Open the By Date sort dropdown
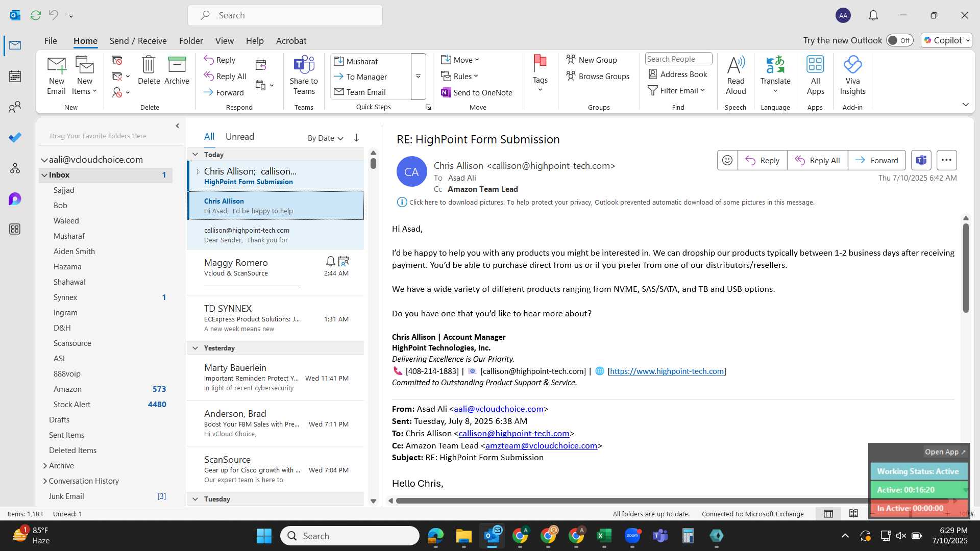 click(x=325, y=138)
